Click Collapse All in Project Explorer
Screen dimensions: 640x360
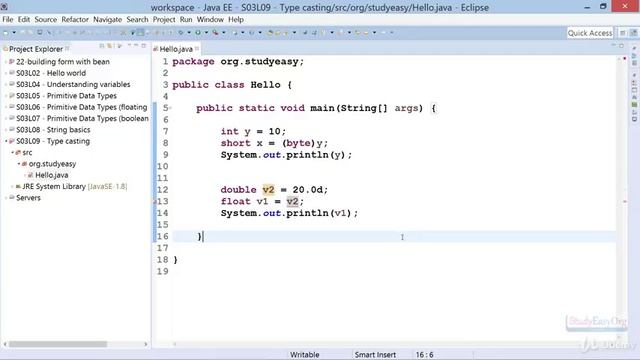coord(102,46)
